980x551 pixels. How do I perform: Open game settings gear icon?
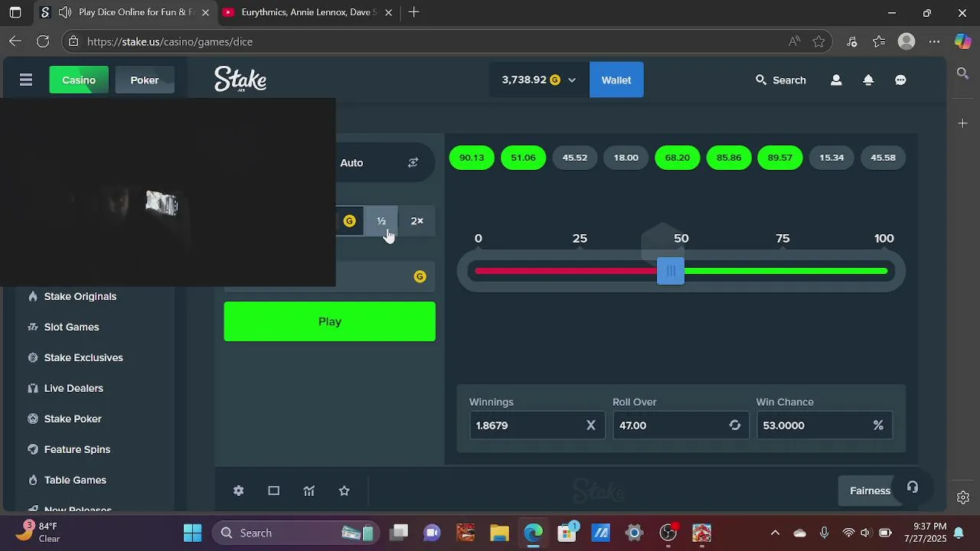pyautogui.click(x=238, y=491)
